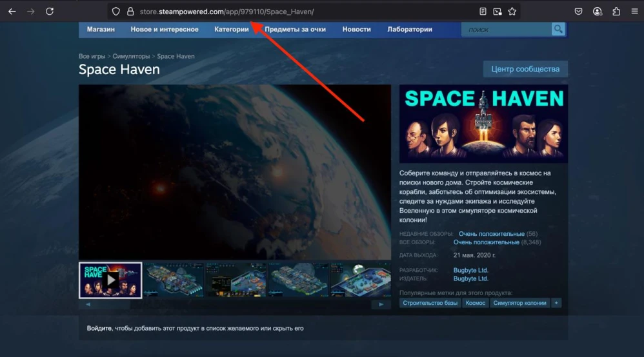This screenshot has height=357, width=644.
Task: Click the Steam store search field
Action: [507, 30]
